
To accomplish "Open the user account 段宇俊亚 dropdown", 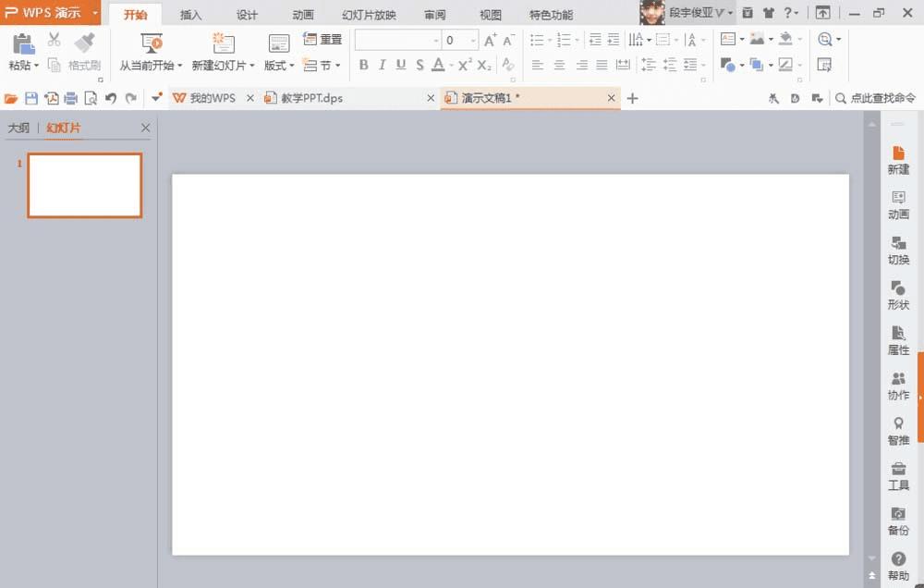I will tap(730, 12).
